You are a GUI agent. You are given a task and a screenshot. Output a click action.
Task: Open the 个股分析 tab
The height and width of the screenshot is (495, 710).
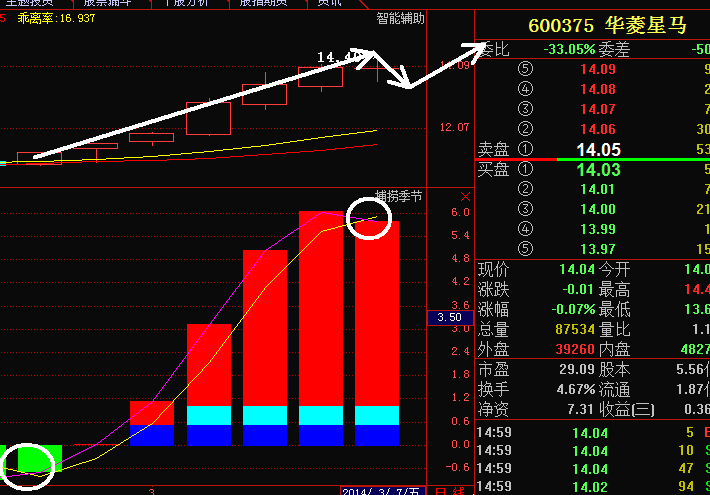[x=186, y=3]
